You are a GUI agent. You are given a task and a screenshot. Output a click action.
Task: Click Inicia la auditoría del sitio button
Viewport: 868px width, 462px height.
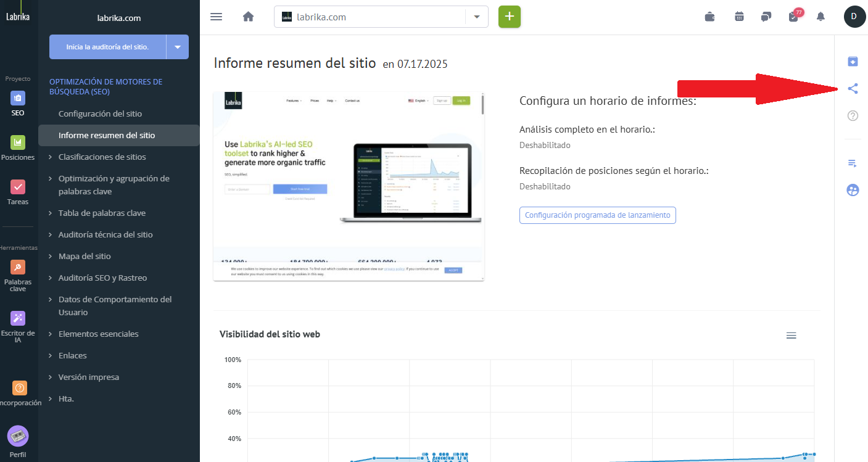pos(107,47)
